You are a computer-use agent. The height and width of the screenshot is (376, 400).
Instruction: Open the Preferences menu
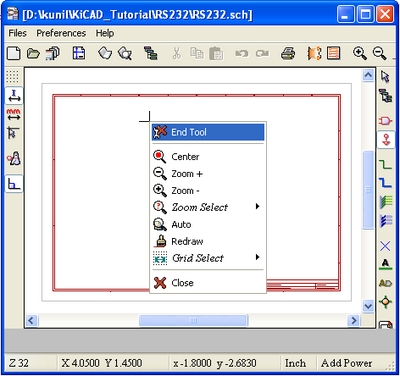point(61,33)
